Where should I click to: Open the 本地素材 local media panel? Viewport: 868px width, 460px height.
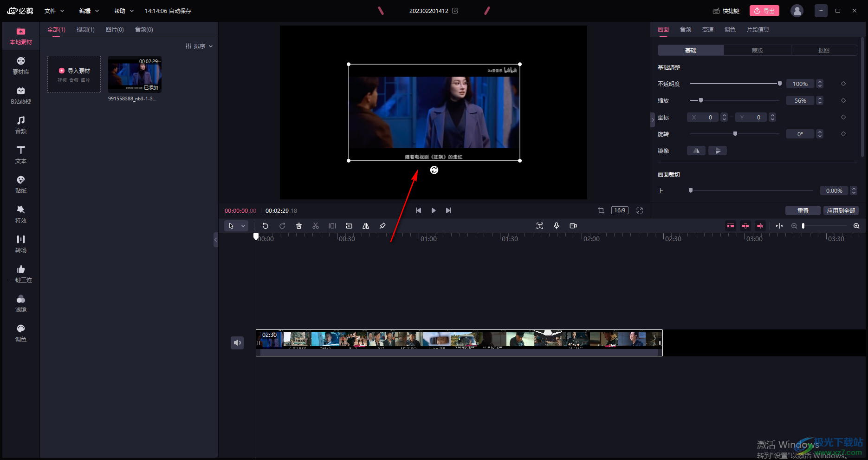pyautogui.click(x=21, y=36)
